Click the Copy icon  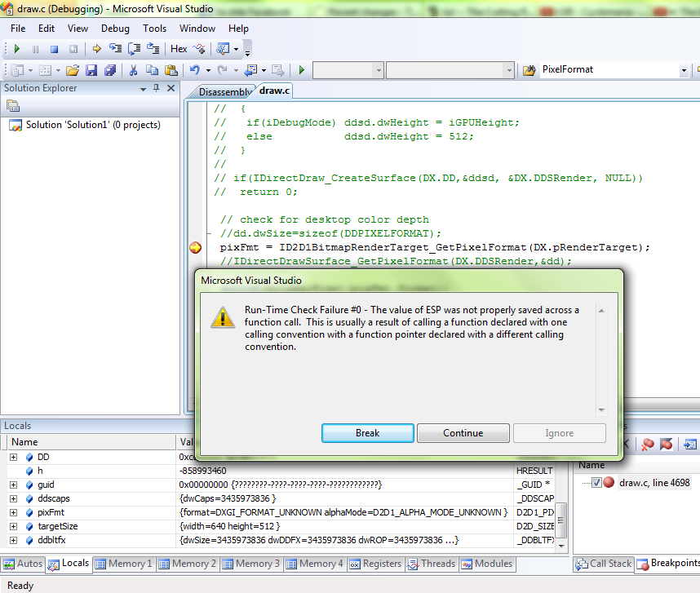153,70
